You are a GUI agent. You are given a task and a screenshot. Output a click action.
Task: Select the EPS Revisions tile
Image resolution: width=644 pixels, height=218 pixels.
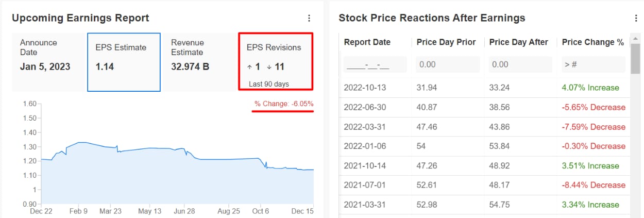point(276,62)
